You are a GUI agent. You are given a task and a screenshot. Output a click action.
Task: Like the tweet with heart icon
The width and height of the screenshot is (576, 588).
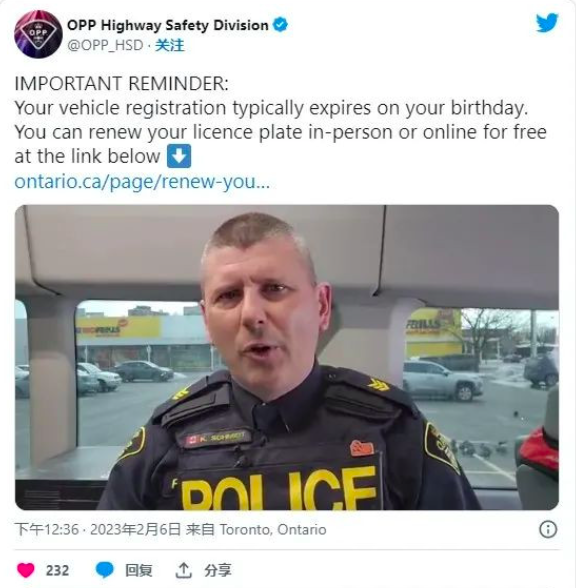pos(26,570)
